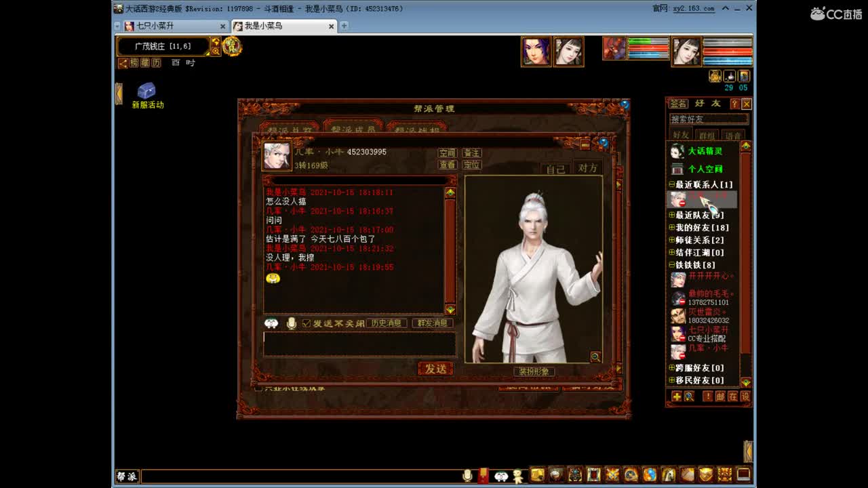The width and height of the screenshot is (868, 488).
Task: Open the gold 摆 stall icon near the minimap
Action: click(232, 46)
